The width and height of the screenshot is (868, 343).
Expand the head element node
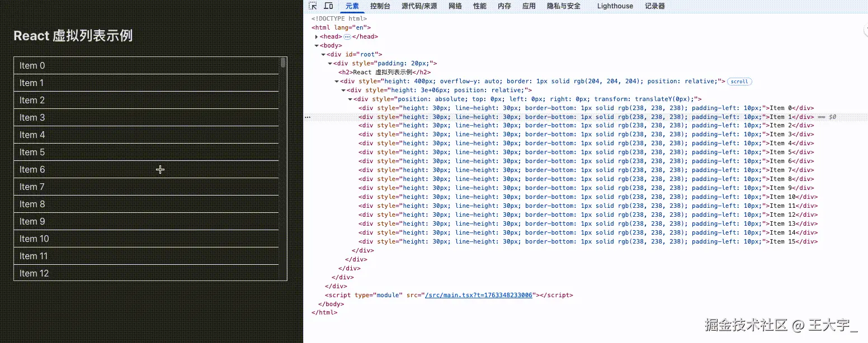click(317, 37)
